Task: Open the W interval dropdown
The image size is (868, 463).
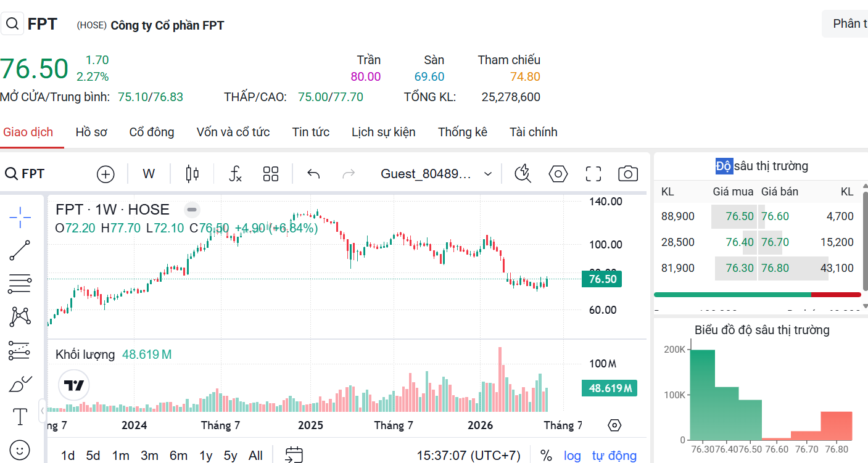Action: [149, 174]
